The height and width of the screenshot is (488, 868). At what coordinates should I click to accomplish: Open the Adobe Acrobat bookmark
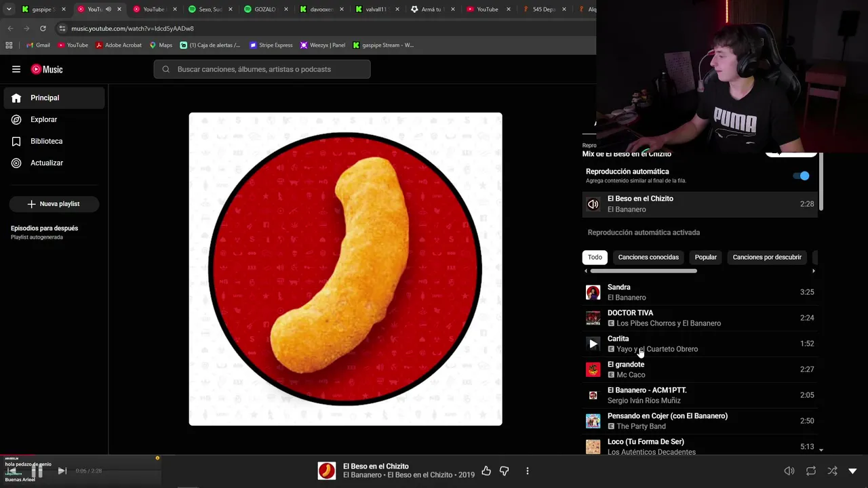[x=119, y=45]
